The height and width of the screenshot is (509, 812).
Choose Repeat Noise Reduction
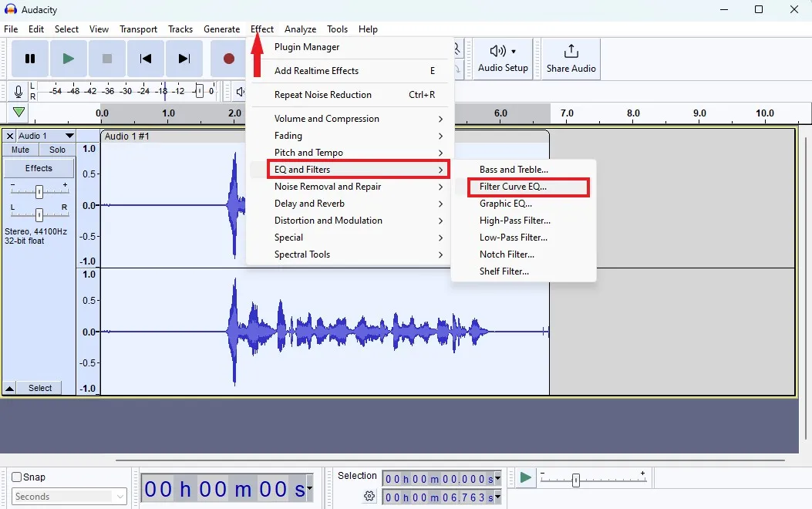click(349, 95)
